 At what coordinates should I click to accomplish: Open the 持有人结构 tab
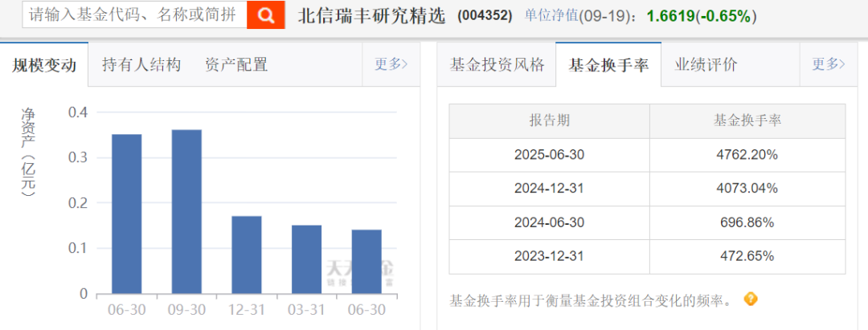click(141, 65)
